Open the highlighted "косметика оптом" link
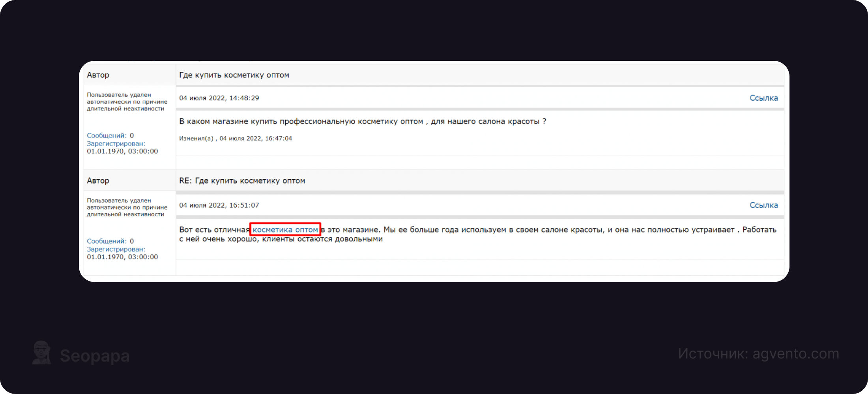This screenshot has height=394, width=868. (285, 229)
